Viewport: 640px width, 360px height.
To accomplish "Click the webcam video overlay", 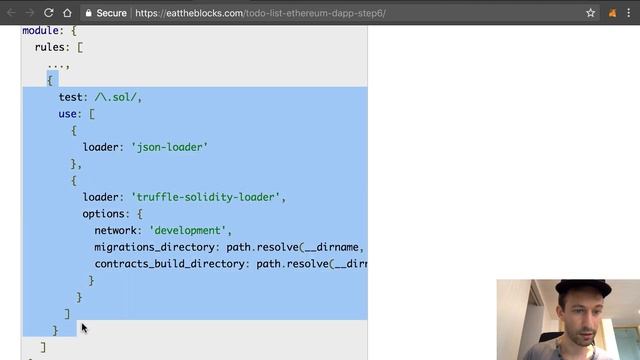I will pyautogui.click(x=568, y=320).
